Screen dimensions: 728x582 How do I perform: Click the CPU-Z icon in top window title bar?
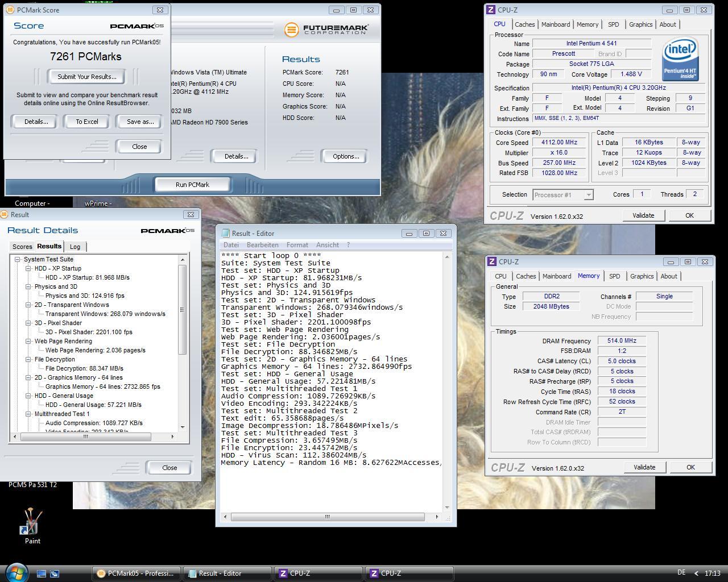(x=491, y=10)
